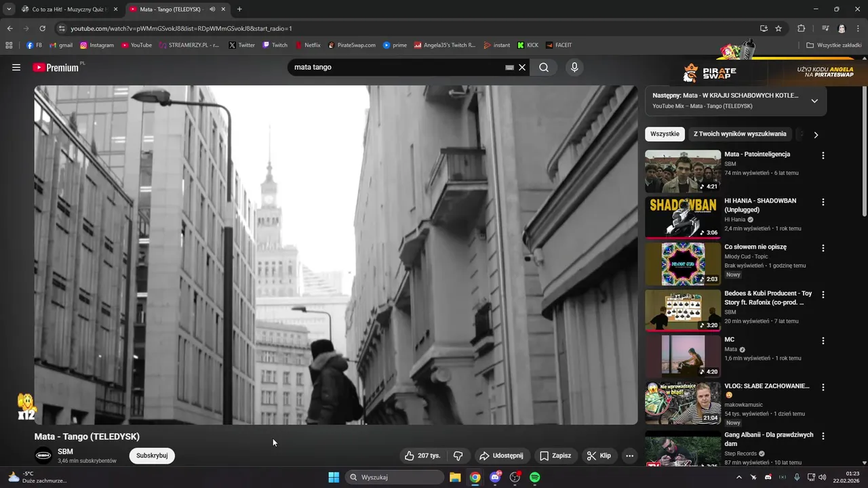Click the Windows Wyszukaj search box
The height and width of the screenshot is (488, 868).
pyautogui.click(x=395, y=477)
